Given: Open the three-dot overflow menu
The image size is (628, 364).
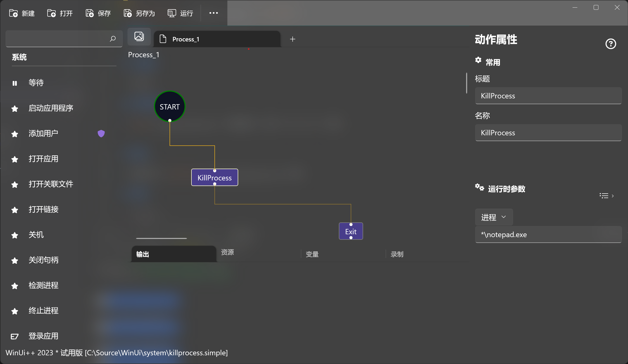Looking at the screenshot, I should click(x=213, y=13).
